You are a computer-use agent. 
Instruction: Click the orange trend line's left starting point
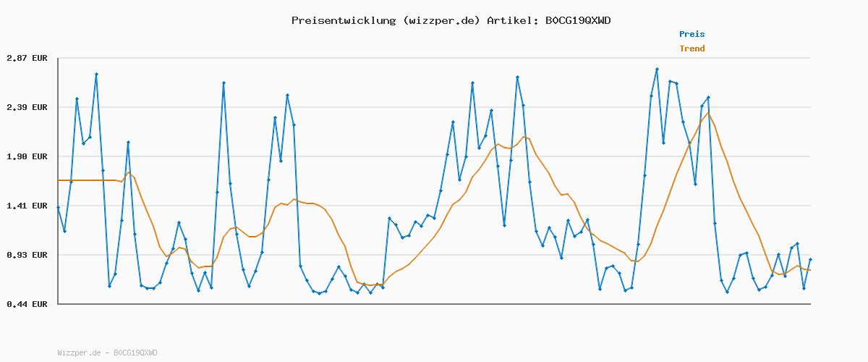click(x=59, y=180)
